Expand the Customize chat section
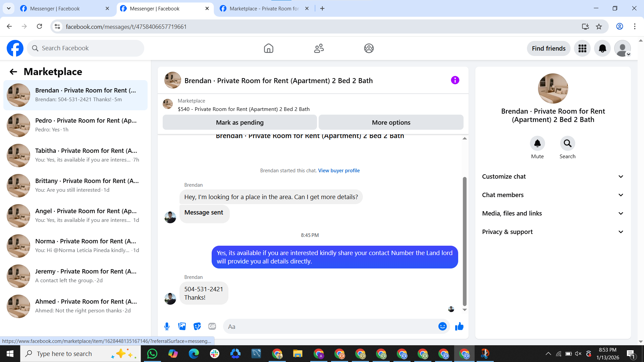Image resolution: width=644 pixels, height=362 pixels. point(553,176)
